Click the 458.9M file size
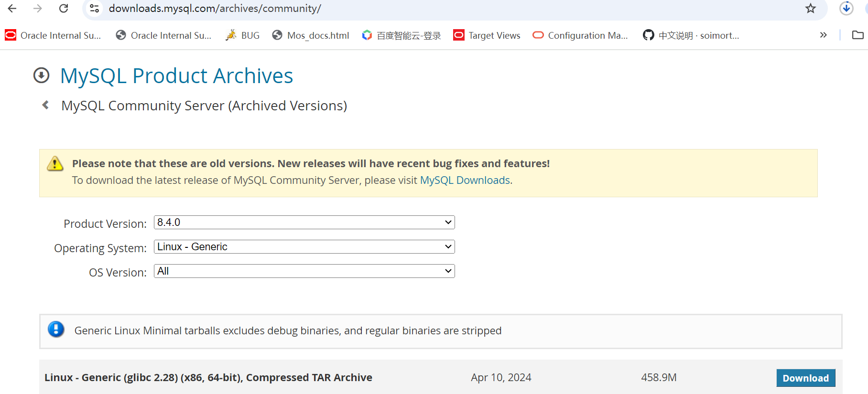The height and width of the screenshot is (394, 868). [x=659, y=377]
